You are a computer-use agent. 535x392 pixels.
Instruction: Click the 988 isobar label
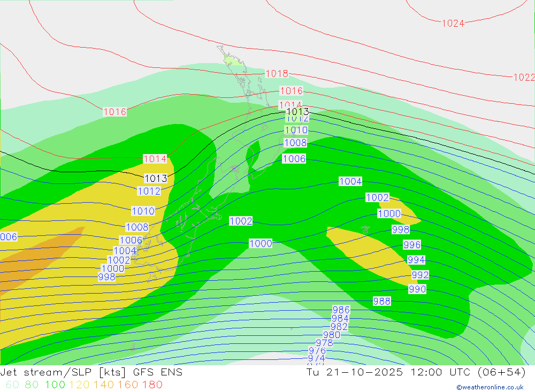pos(381,302)
